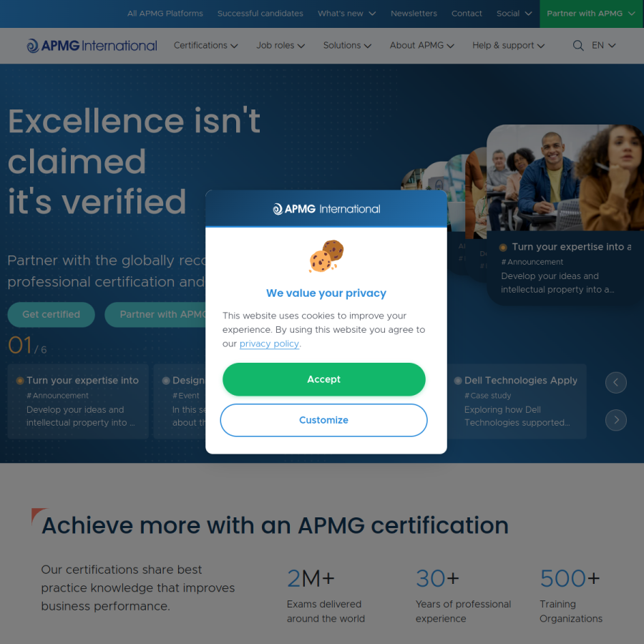Screen dimensions: 644x644
Task: Click 'We value your privacy' heading
Action: 326,293
